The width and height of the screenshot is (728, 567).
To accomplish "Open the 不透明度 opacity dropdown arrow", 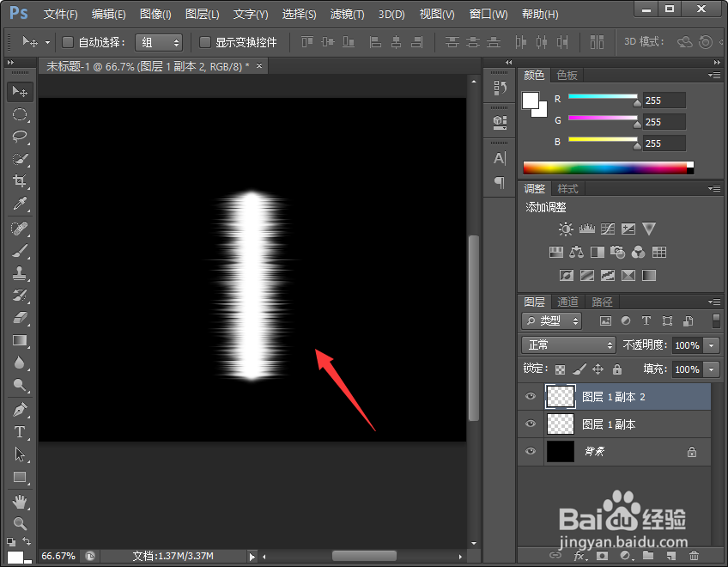I will (x=710, y=344).
